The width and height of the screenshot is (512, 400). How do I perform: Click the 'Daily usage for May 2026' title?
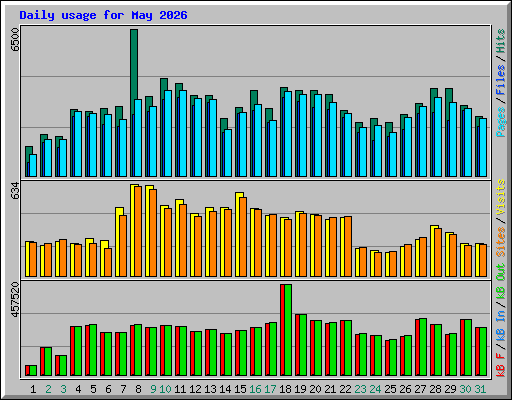tap(103, 15)
